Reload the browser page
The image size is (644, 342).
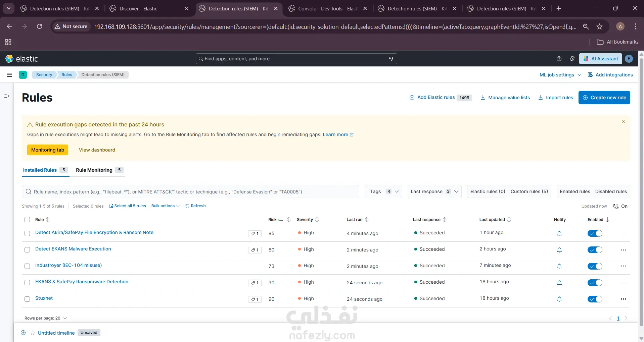click(x=40, y=26)
